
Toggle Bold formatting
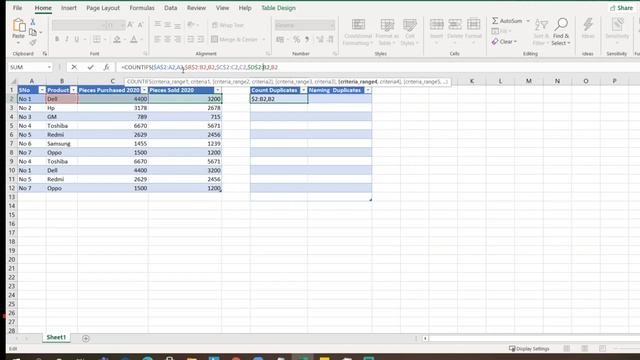coord(57,40)
